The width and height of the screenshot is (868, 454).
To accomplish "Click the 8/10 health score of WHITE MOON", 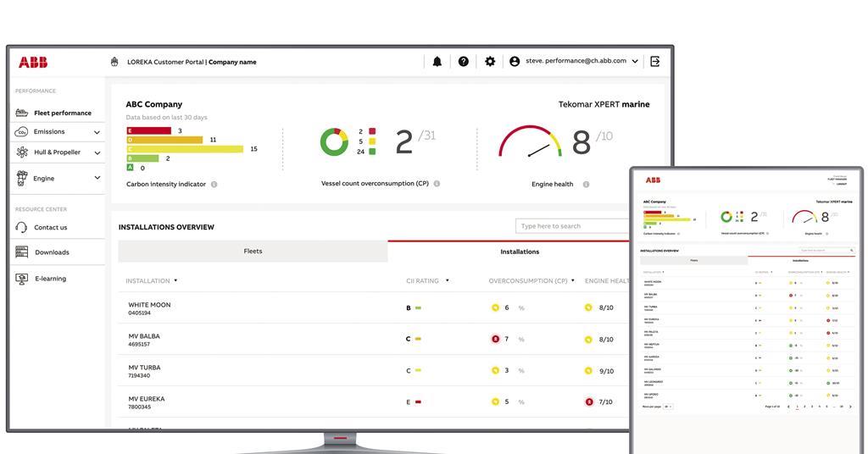I will click(x=606, y=307).
